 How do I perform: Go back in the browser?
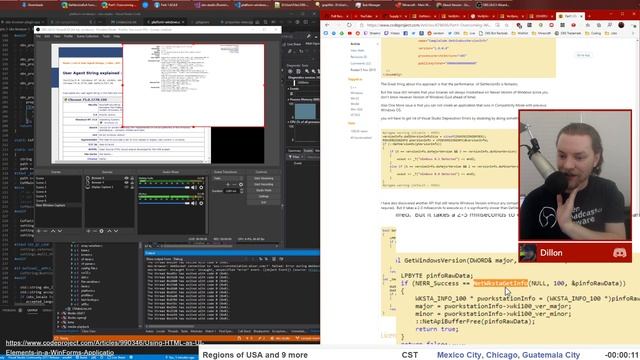tap(327, 25)
